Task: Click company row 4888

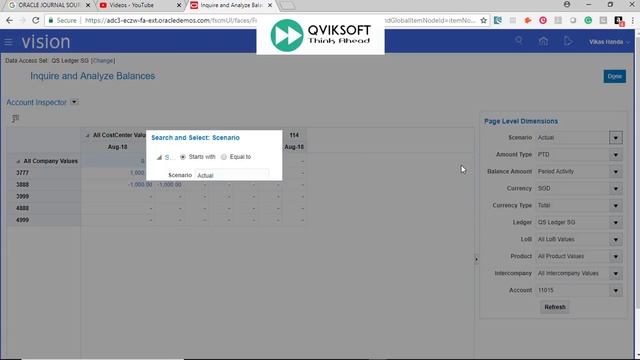Action: click(22, 208)
